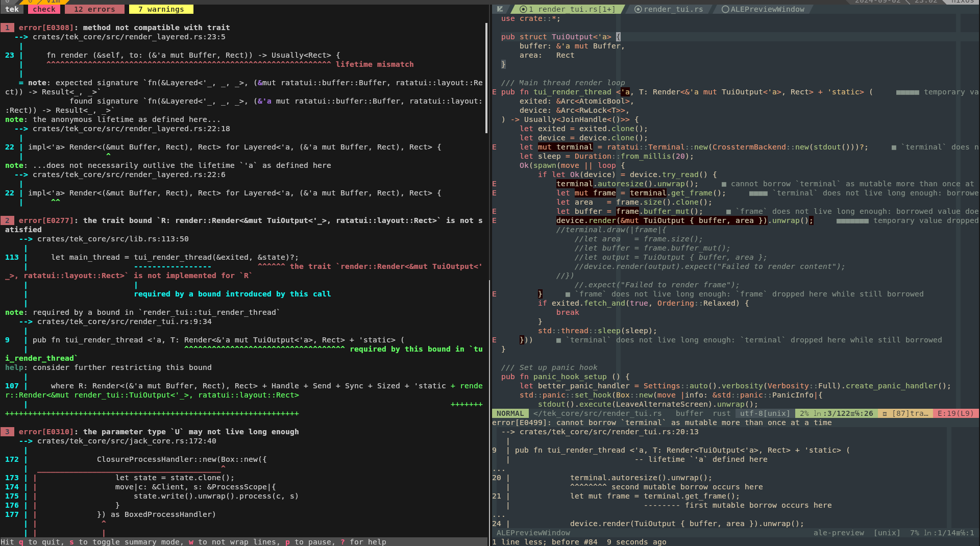This screenshot has width=980, height=546.
Task: Click diagnostic marker before 'cannot borrow `terminal`'
Action: (x=724, y=184)
